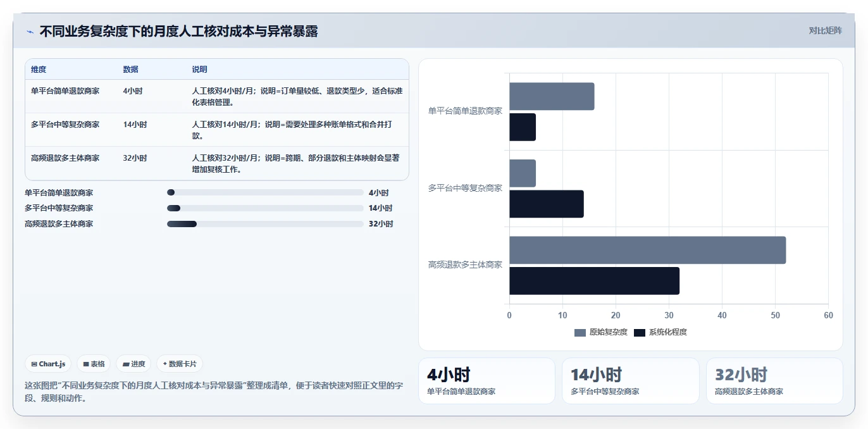Image resolution: width=868 pixels, height=429 pixels.
Task: Click the progress label 多平台中等复杂商家
Action: (59, 208)
